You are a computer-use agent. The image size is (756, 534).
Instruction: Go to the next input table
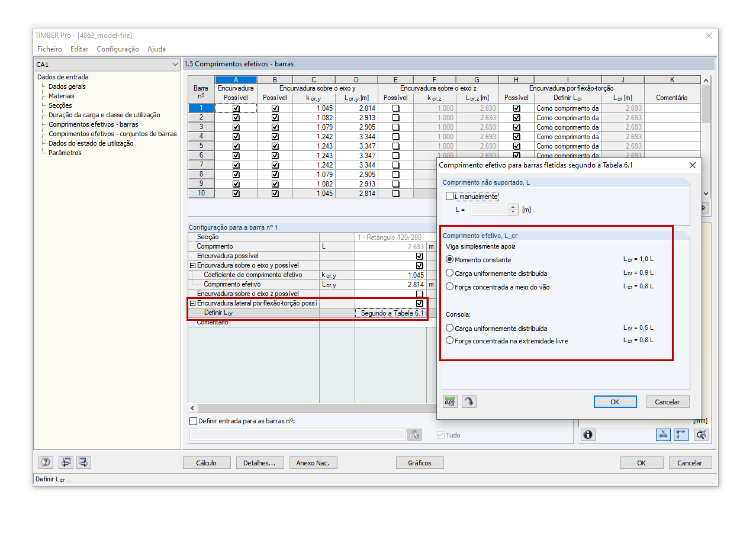(83, 463)
